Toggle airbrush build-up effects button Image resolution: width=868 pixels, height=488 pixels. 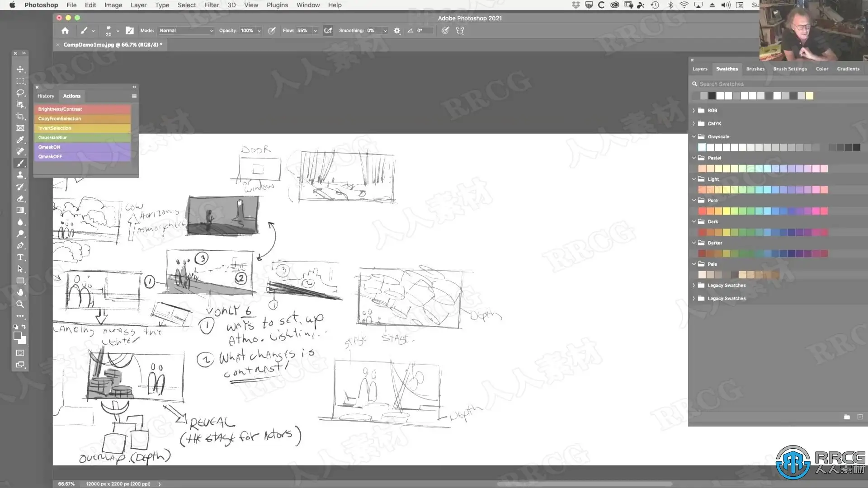[328, 31]
